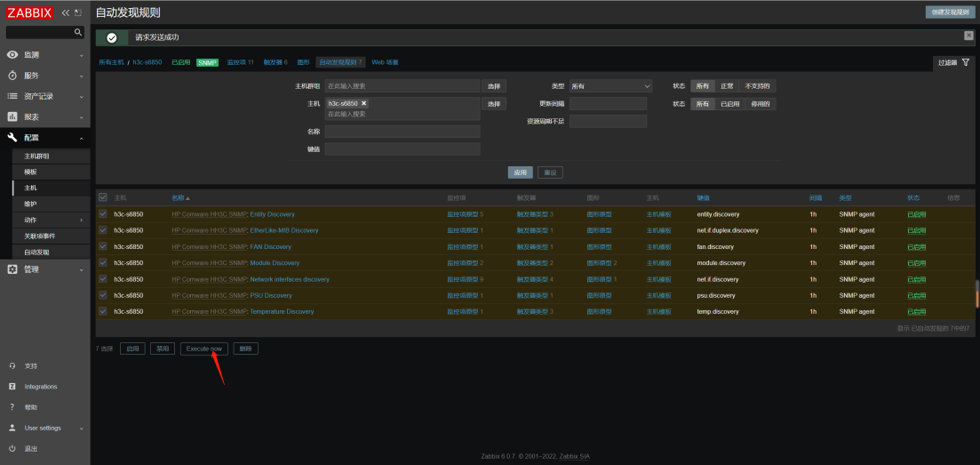This screenshot has width=980, height=465.
Task: Select 停用的 status filter option
Action: click(x=760, y=104)
